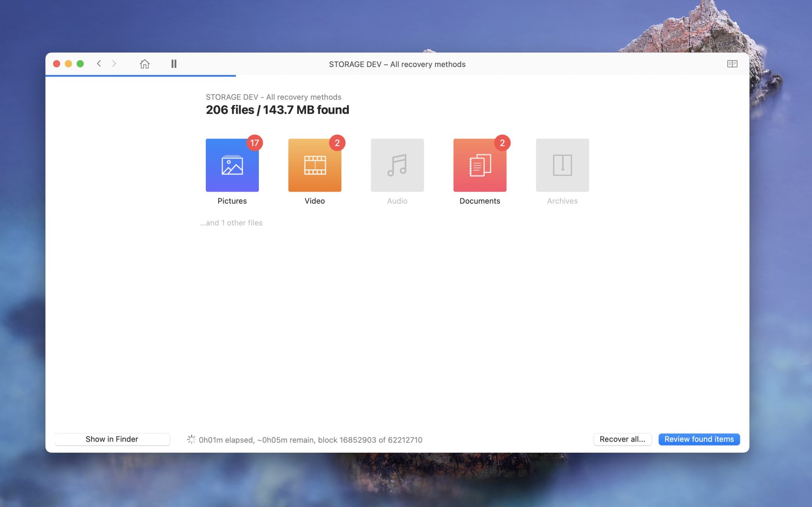Select the Archives category icon
The image size is (812, 507).
pos(562,165)
